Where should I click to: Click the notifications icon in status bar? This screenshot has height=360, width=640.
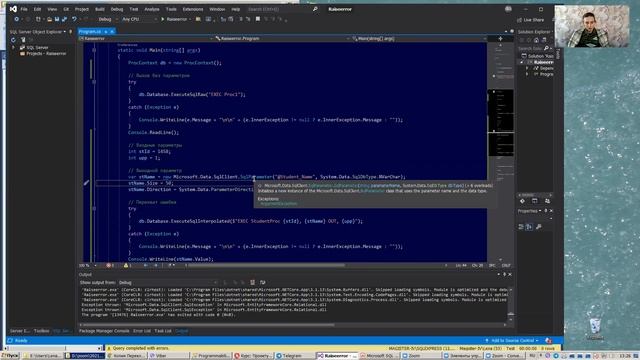pos(548,340)
